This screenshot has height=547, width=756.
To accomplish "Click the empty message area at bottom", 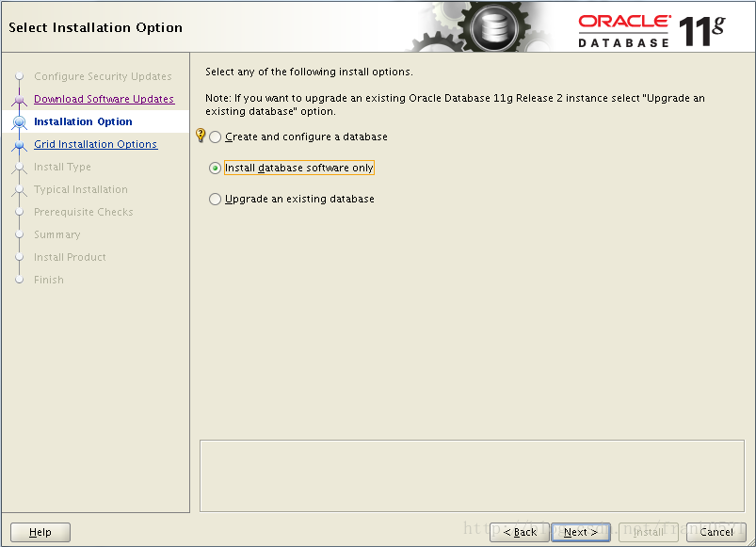I will [x=472, y=475].
